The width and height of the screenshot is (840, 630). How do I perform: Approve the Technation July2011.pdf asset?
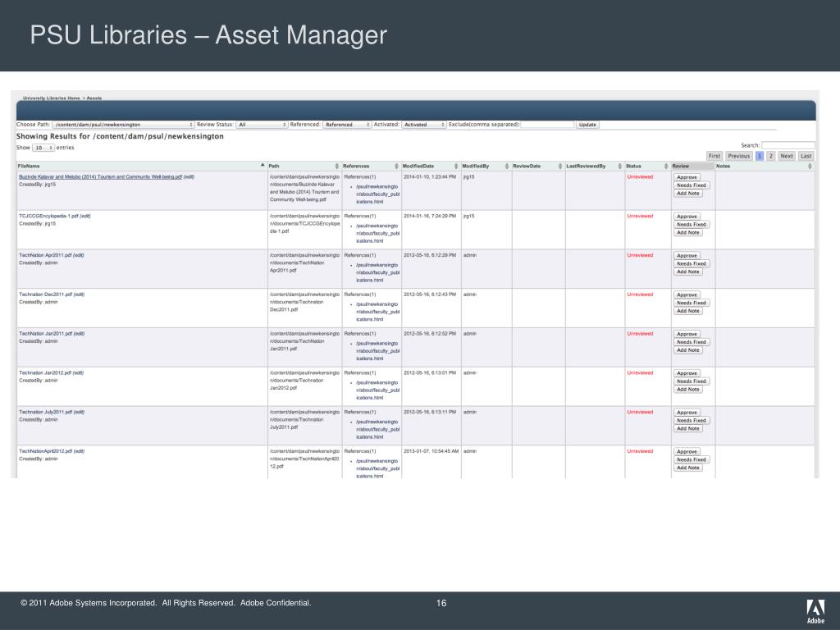(x=687, y=413)
